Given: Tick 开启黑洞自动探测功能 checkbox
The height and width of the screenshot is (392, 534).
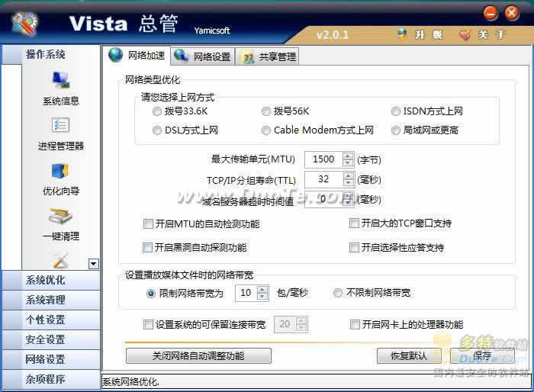Looking at the screenshot, I should tap(147, 248).
